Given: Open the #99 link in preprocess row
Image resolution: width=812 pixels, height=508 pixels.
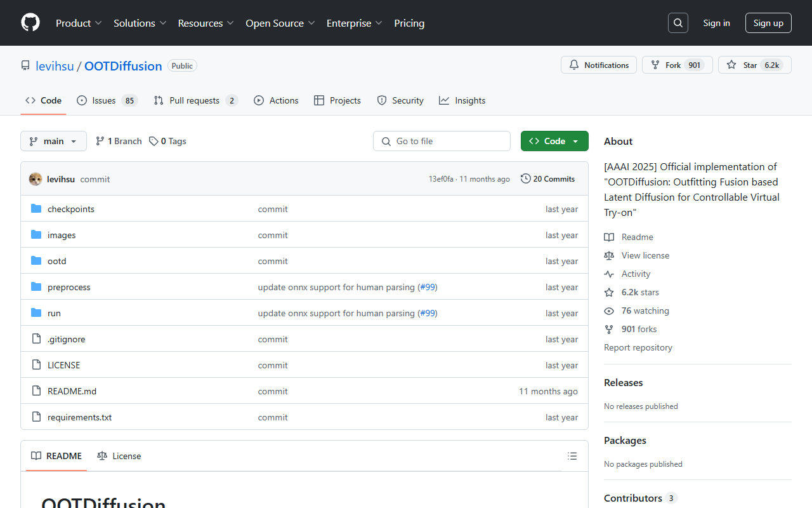Looking at the screenshot, I should click(x=428, y=287).
